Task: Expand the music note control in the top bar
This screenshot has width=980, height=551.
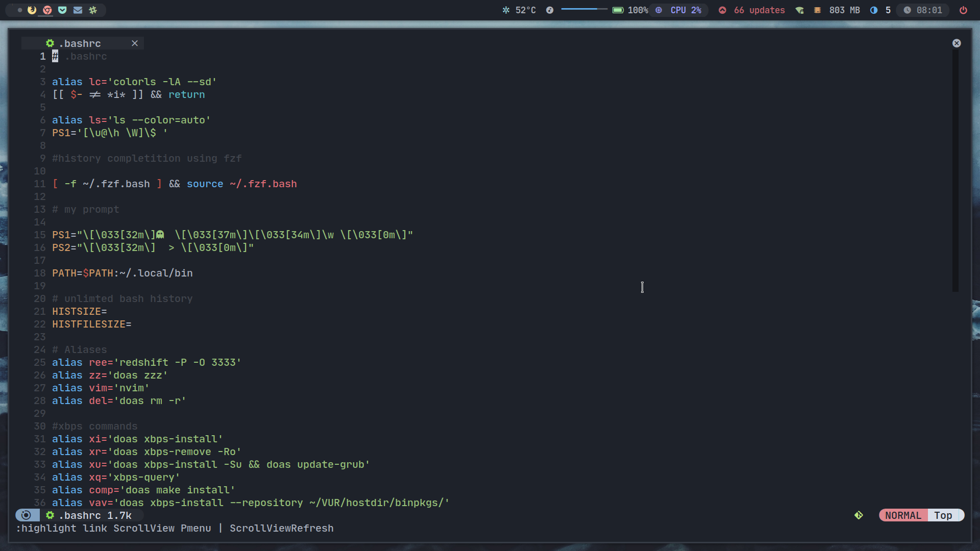Action: 550,10
